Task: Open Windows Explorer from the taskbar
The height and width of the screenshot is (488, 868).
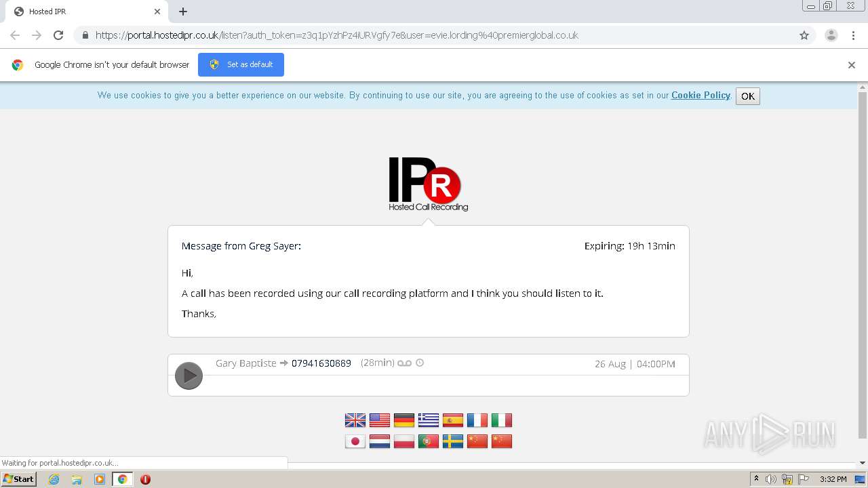Action: [77, 479]
